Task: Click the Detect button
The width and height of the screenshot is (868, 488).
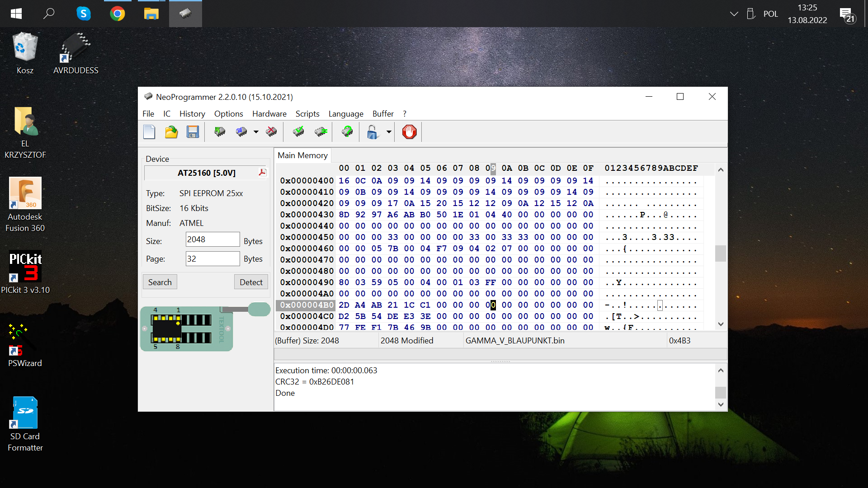Action: tap(251, 282)
